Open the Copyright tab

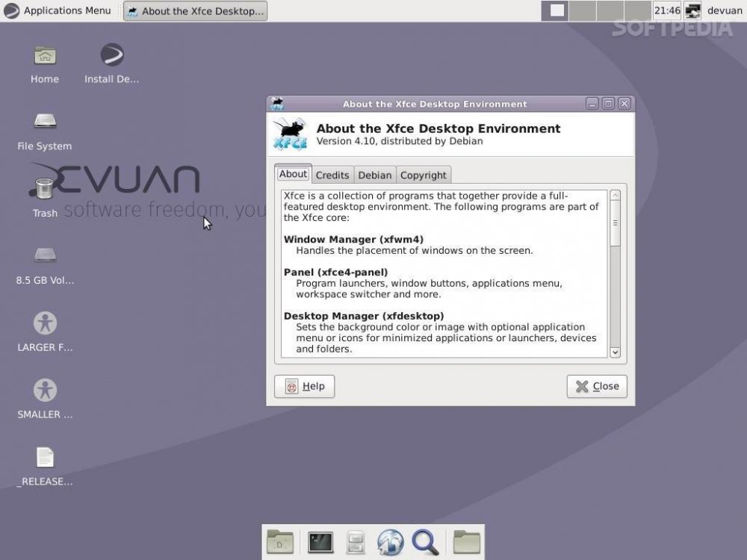(x=423, y=175)
